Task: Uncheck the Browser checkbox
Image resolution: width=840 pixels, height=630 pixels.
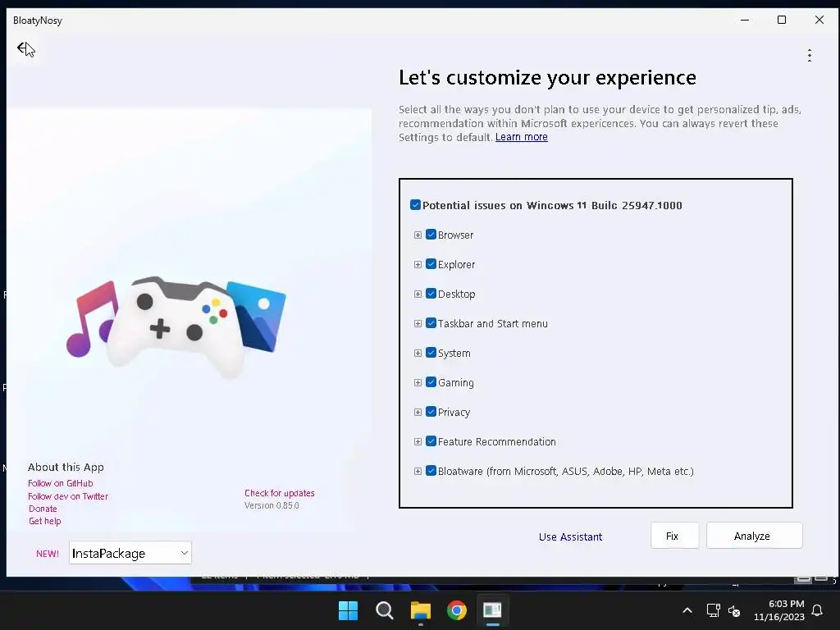Action: tap(431, 235)
